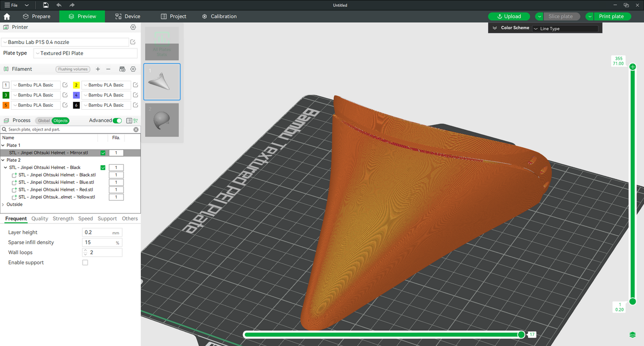The height and width of the screenshot is (346, 644).
Task: Click the Print plate button
Action: point(611,16)
